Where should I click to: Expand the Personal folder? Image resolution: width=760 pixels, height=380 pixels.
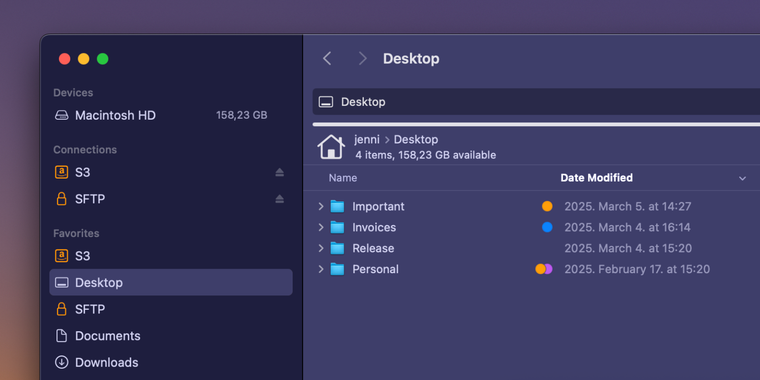click(320, 269)
